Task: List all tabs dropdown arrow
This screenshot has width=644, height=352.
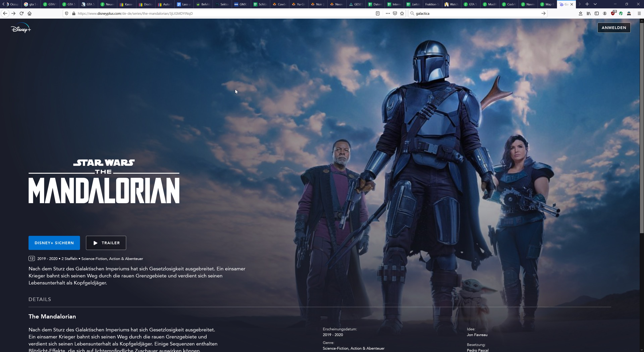Action: click(x=595, y=4)
